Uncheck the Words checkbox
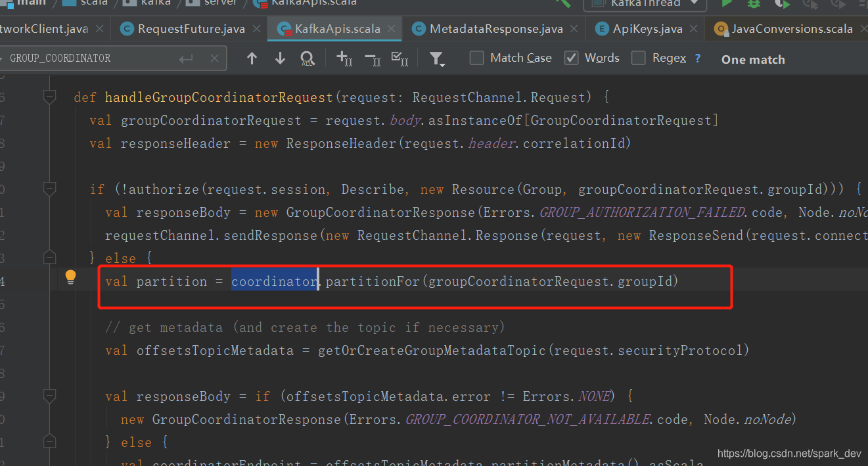The image size is (868, 466). (571, 58)
